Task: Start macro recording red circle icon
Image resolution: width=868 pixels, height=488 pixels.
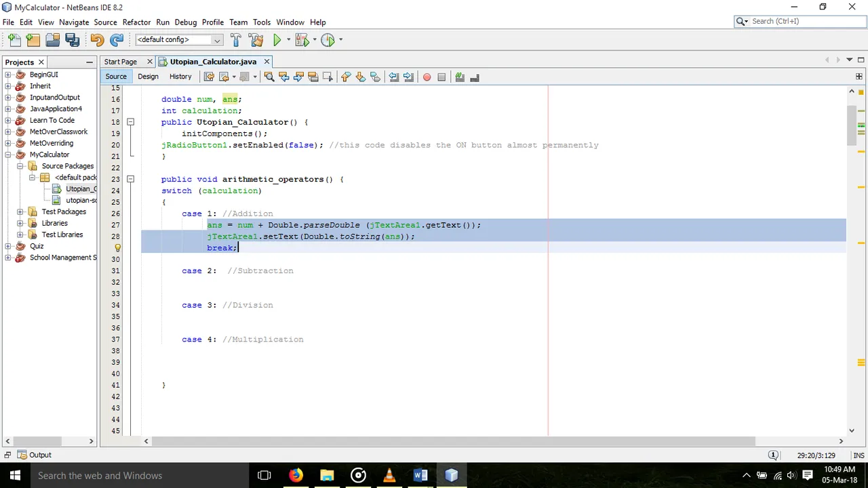Action: click(x=427, y=77)
